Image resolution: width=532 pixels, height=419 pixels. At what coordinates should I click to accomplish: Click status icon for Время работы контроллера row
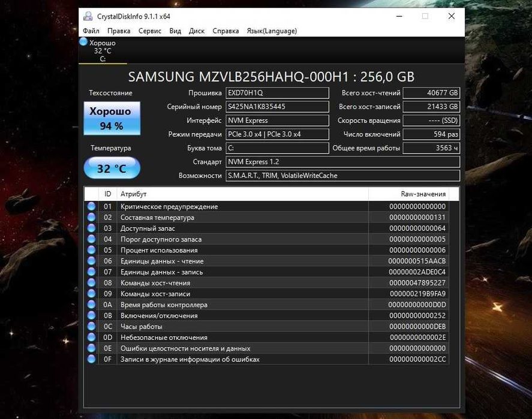pyautogui.click(x=91, y=305)
